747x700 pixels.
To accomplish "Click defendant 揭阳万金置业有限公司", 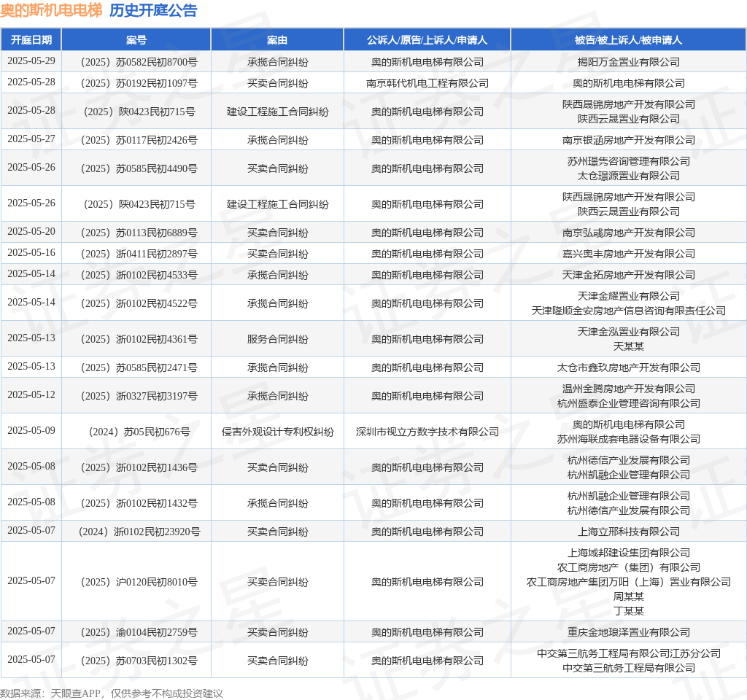I will 628,62.
